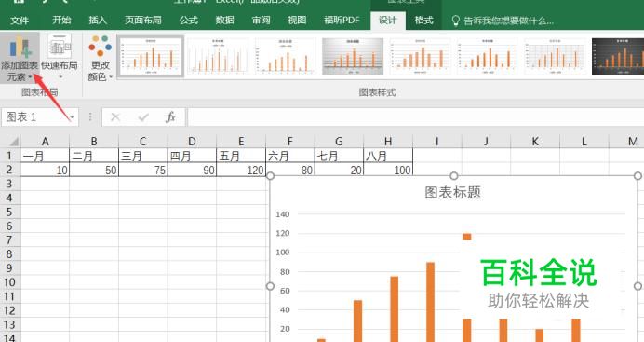Click the cancel (X) formula bar icon

coord(115,117)
